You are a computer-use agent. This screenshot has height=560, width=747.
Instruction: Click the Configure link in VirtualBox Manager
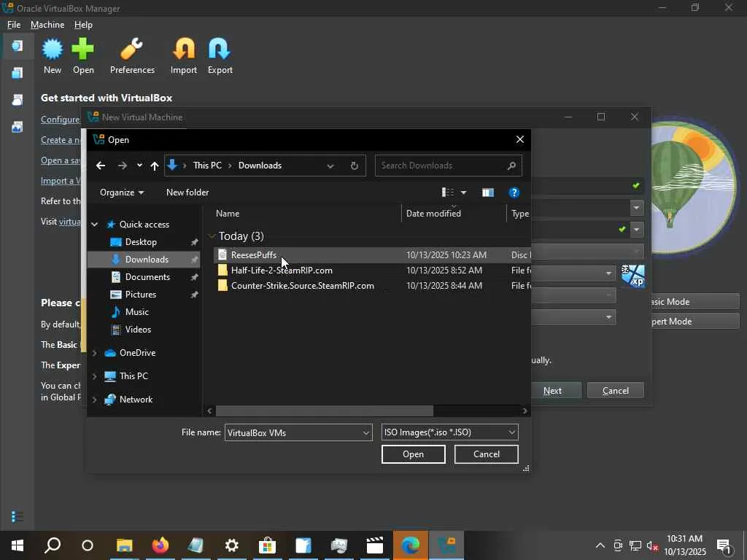60,120
